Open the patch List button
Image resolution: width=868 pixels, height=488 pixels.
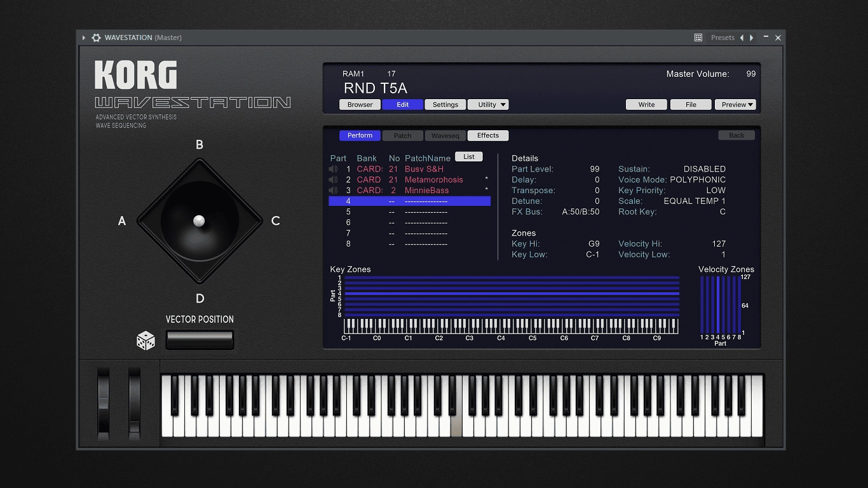click(469, 157)
